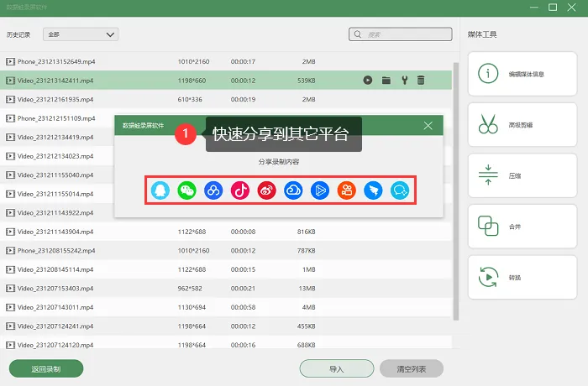Click the file list vertical scrollbar
This screenshot has height=386, width=588.
point(456,191)
